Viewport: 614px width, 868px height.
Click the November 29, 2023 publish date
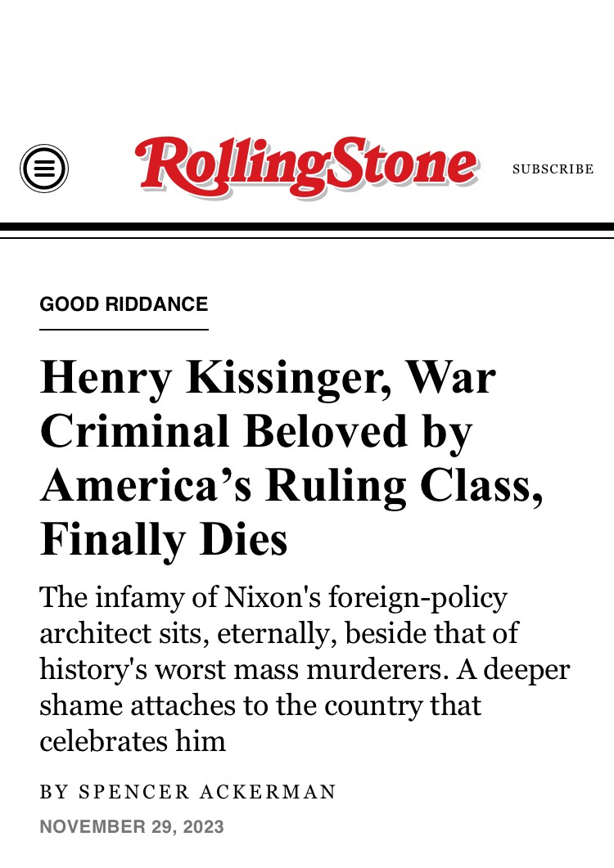pyautogui.click(x=132, y=826)
